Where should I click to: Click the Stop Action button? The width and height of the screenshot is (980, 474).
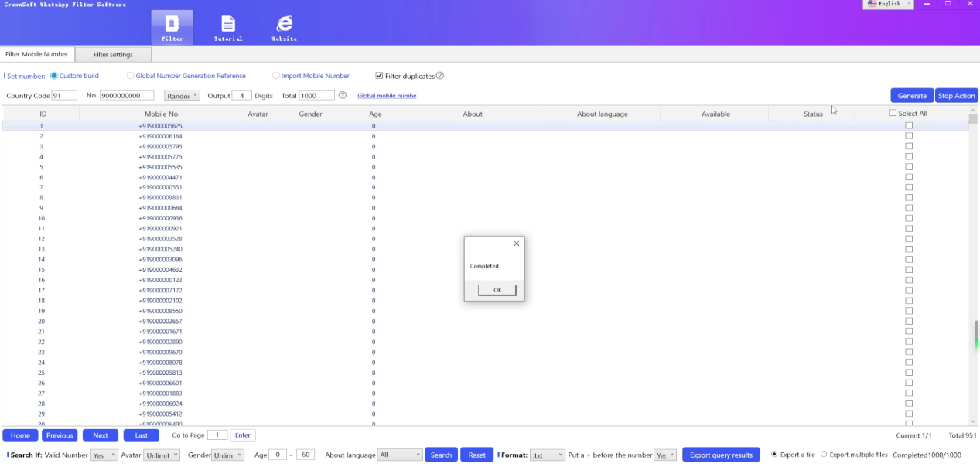[x=957, y=95]
